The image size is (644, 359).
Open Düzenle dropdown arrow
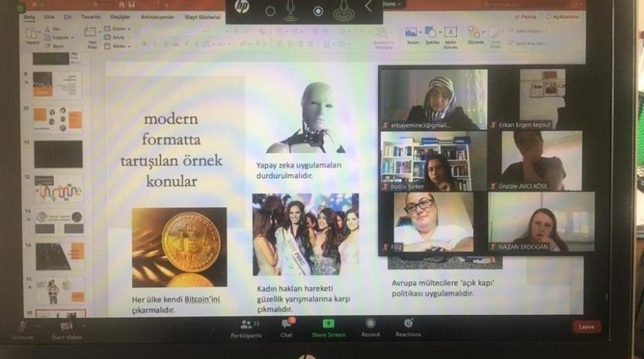click(x=483, y=32)
